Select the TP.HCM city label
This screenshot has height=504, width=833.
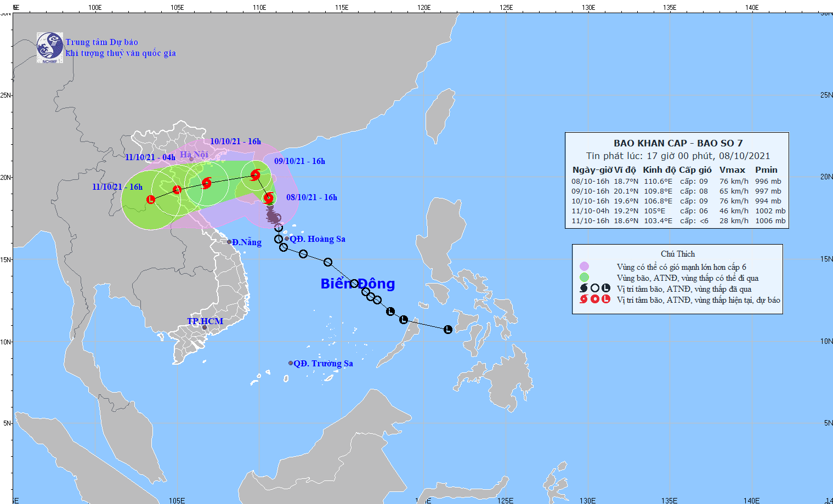pos(205,321)
